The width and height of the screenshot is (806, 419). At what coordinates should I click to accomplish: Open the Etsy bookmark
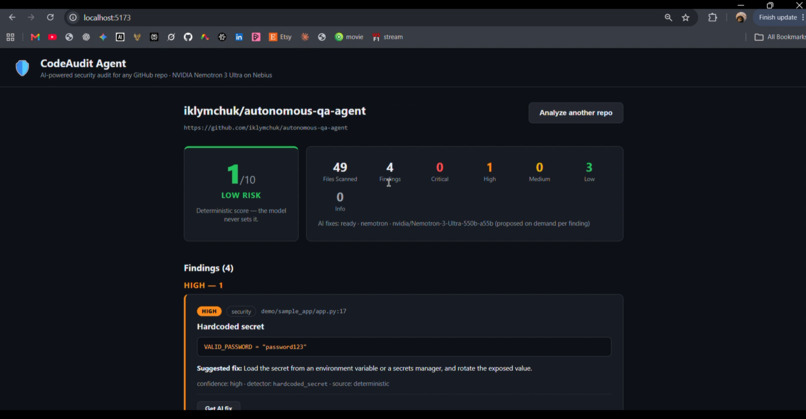pos(280,37)
